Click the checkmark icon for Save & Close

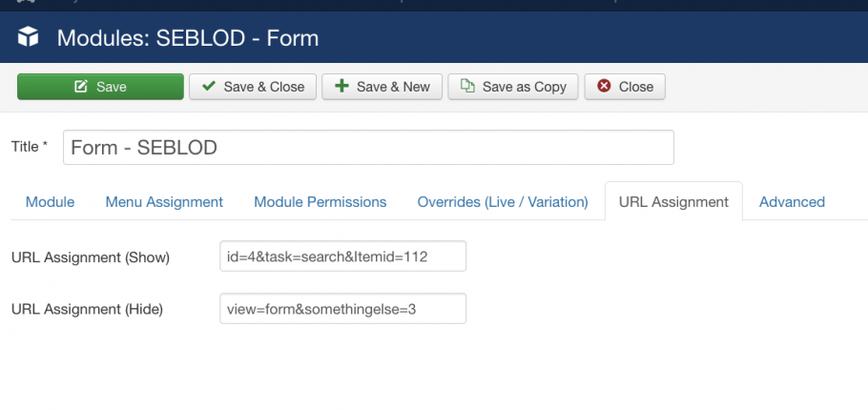[209, 86]
